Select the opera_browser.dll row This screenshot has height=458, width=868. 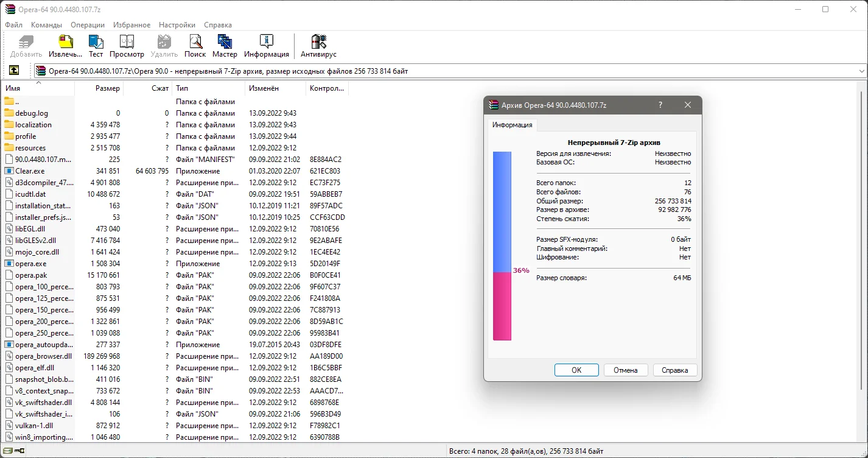[x=175, y=356]
